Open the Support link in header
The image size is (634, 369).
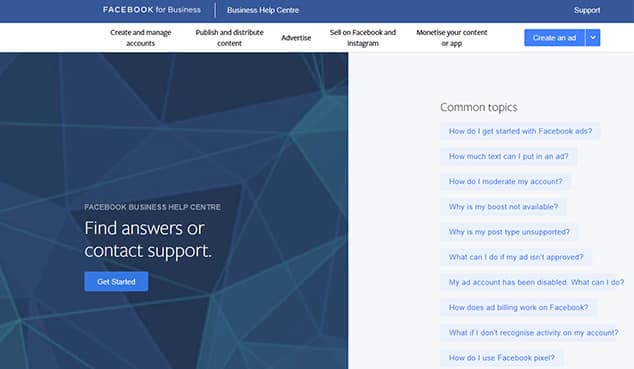point(587,10)
